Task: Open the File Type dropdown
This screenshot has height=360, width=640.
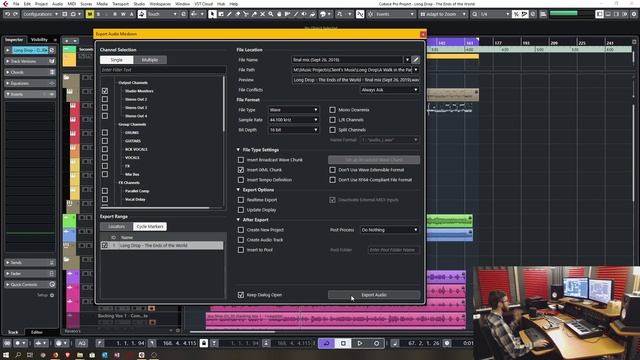Action: 293,110
